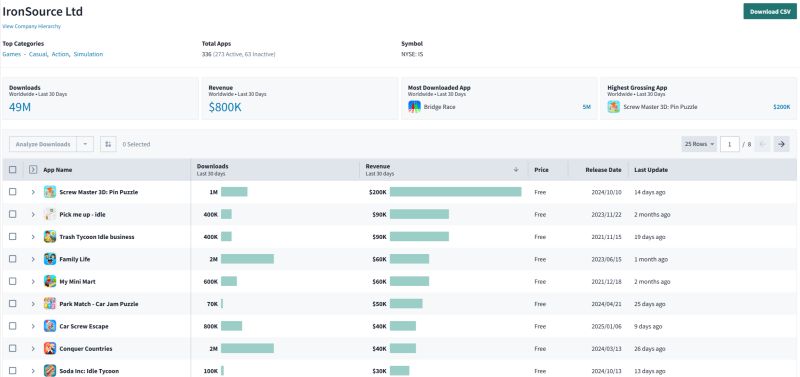Click the Screw Master 3D app icon
800x377 pixels.
[50, 192]
